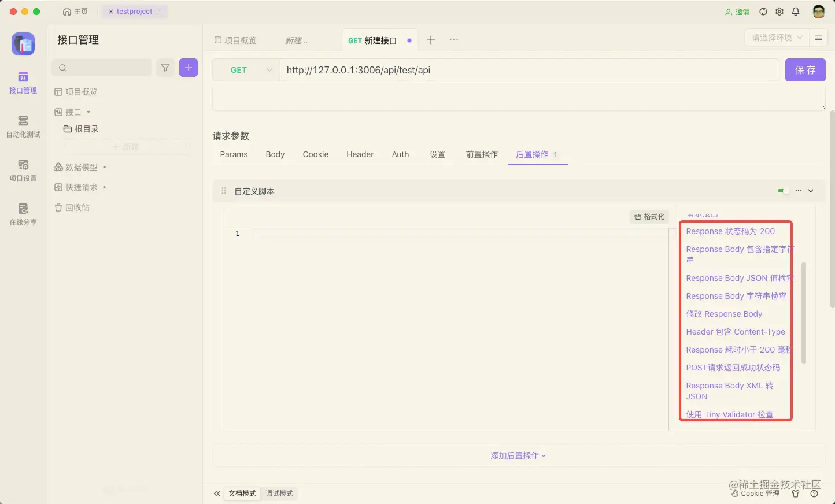Switch to the Cookie tab
Image resolution: width=835 pixels, height=504 pixels.
pyautogui.click(x=316, y=154)
